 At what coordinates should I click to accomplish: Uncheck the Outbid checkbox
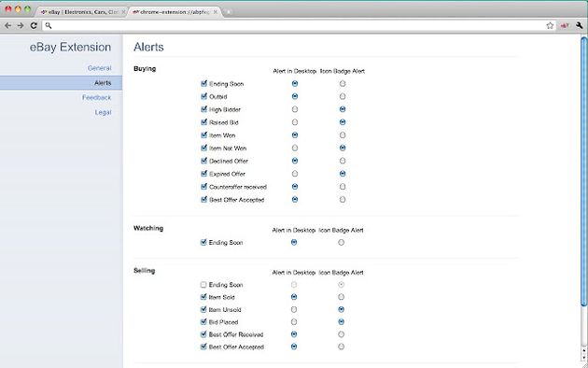(x=204, y=96)
